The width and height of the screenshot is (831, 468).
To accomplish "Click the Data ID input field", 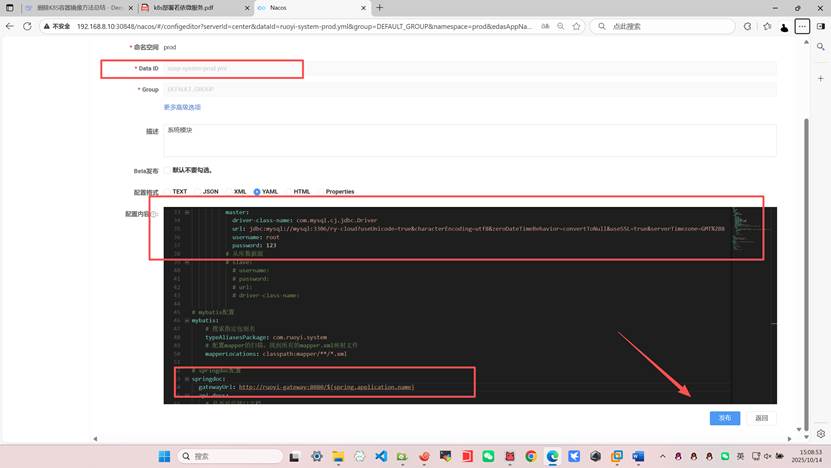I will pyautogui.click(x=470, y=68).
